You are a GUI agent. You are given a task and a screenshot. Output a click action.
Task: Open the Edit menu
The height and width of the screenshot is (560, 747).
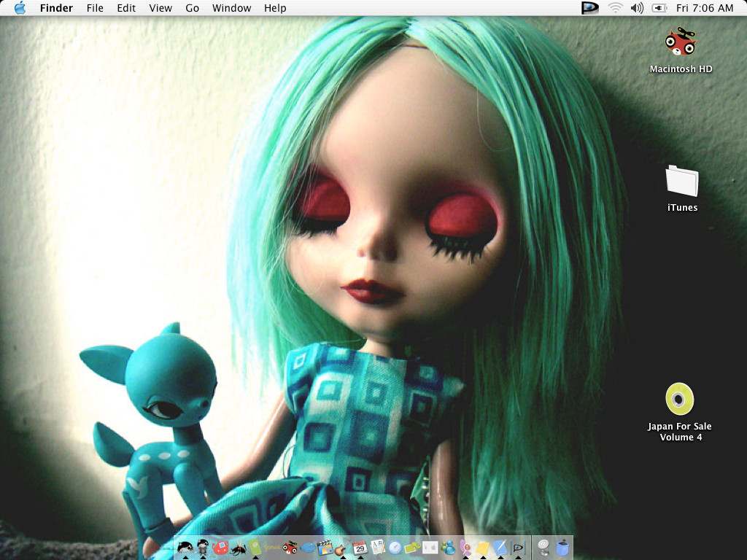126,8
